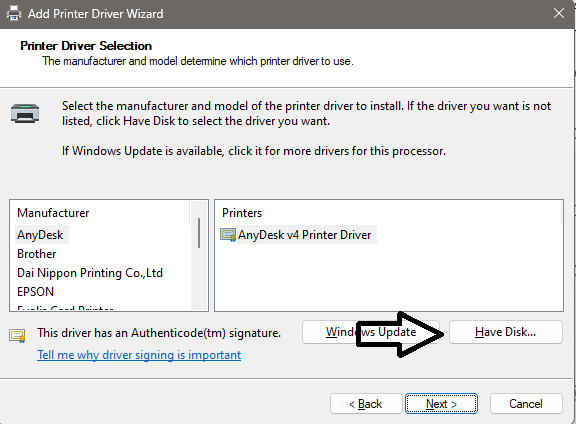576x424 pixels.
Task: Click the Manufacturer list scrollbar thumb
Action: [199, 233]
